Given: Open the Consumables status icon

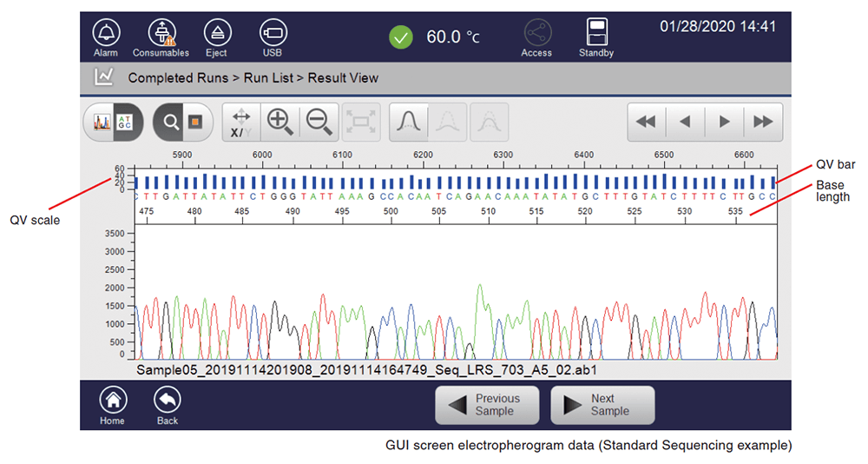Looking at the screenshot, I should pos(161,34).
